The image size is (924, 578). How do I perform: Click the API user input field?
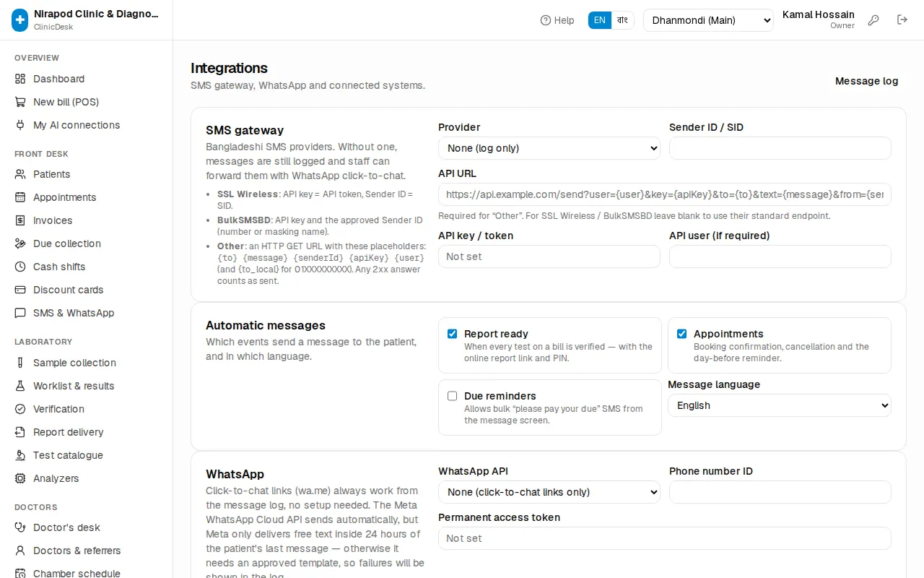coord(780,256)
